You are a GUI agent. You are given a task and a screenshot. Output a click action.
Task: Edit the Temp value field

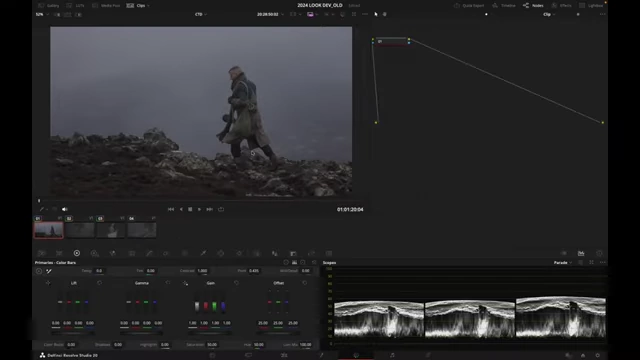click(99, 271)
